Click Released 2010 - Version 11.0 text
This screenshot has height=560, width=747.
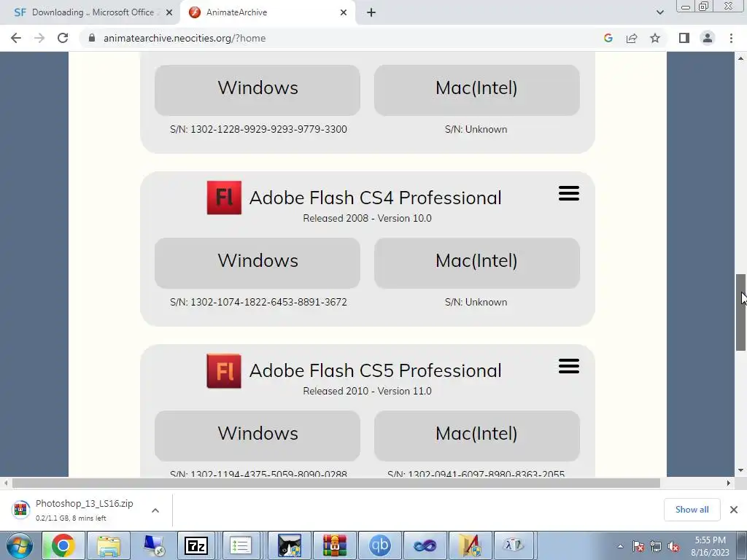[x=368, y=391]
